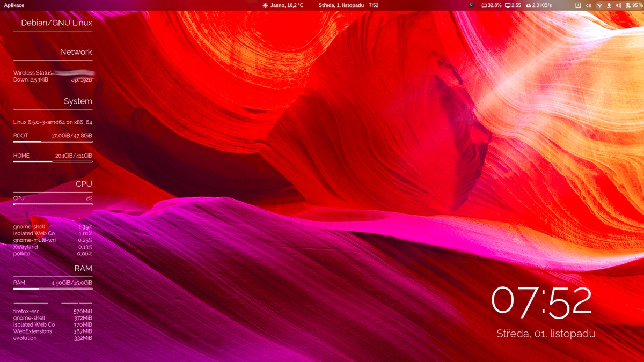
Task: Click the ROOT disk usage bar
Action: pos(53,142)
